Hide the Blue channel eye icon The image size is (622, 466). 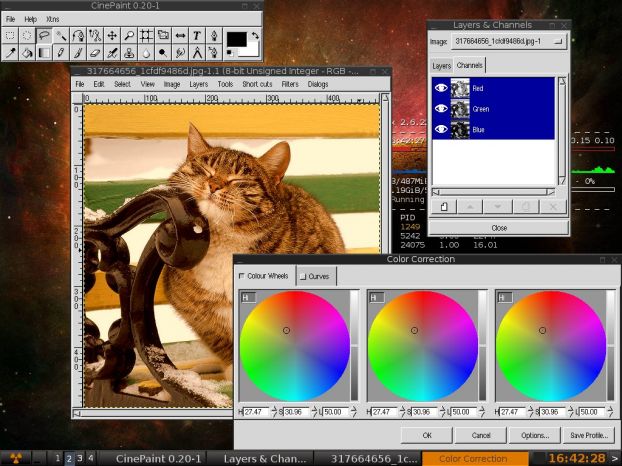441,129
